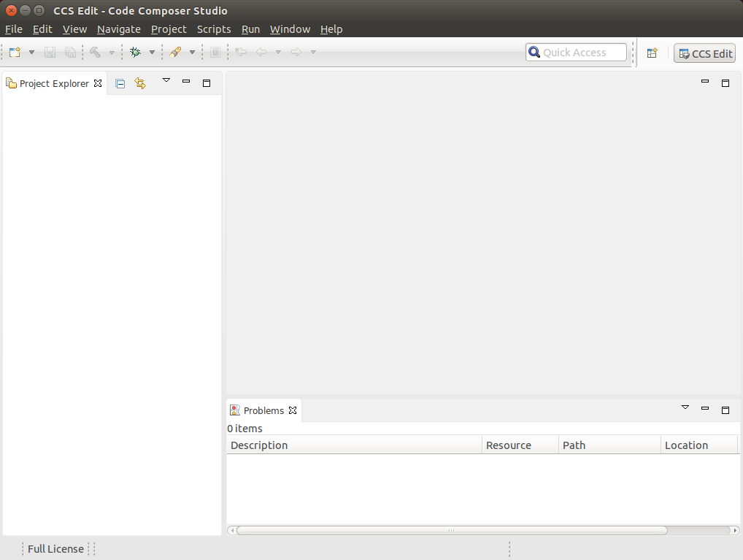Click the Flash/search torch icon
This screenshot has height=560, width=743.
click(175, 52)
